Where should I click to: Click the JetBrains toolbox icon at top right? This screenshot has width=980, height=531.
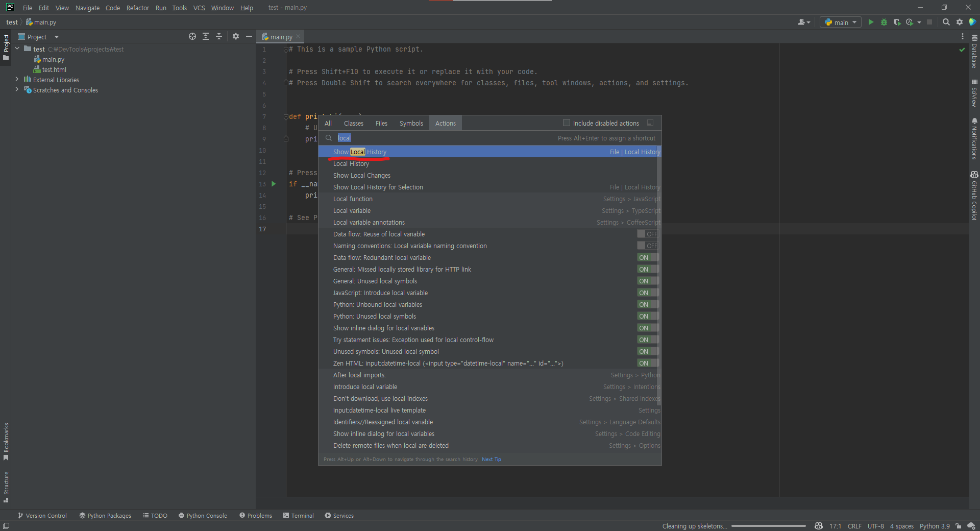coord(972,22)
